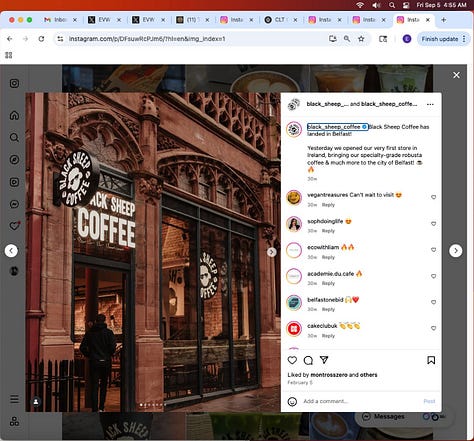Open the macOS volume control
The height and width of the screenshot is (441, 474).
tap(376, 5)
